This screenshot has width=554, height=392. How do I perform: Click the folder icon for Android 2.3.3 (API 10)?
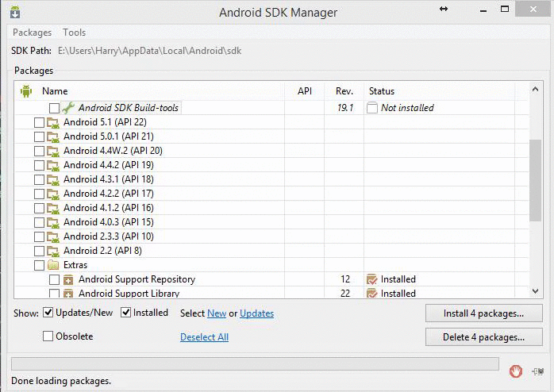pos(52,236)
